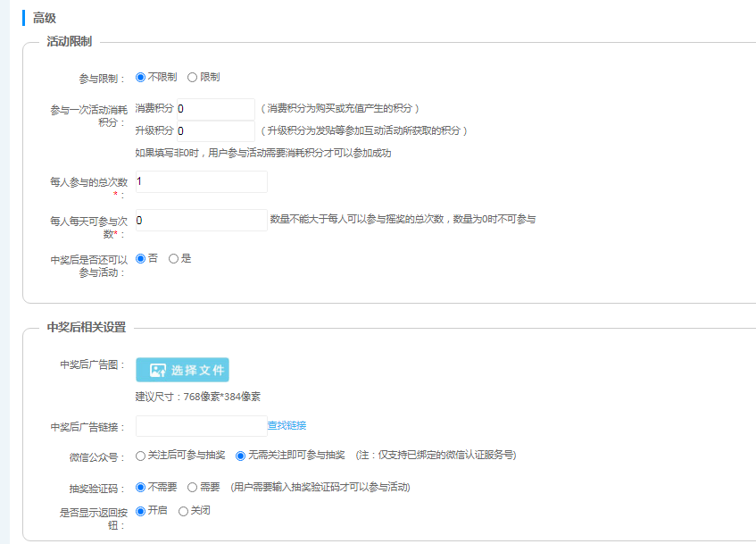Set 抽奖验证码 to '不需要'
The width and height of the screenshot is (756, 544).
tap(141, 488)
